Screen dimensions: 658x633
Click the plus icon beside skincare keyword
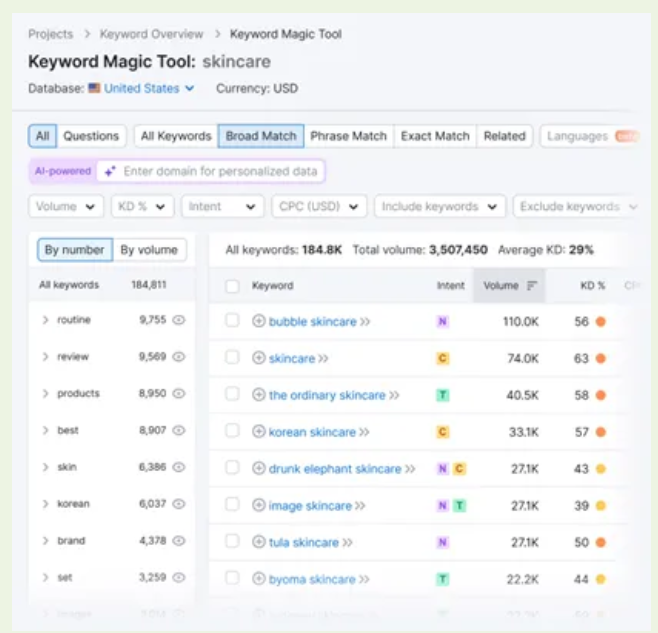coord(258,358)
